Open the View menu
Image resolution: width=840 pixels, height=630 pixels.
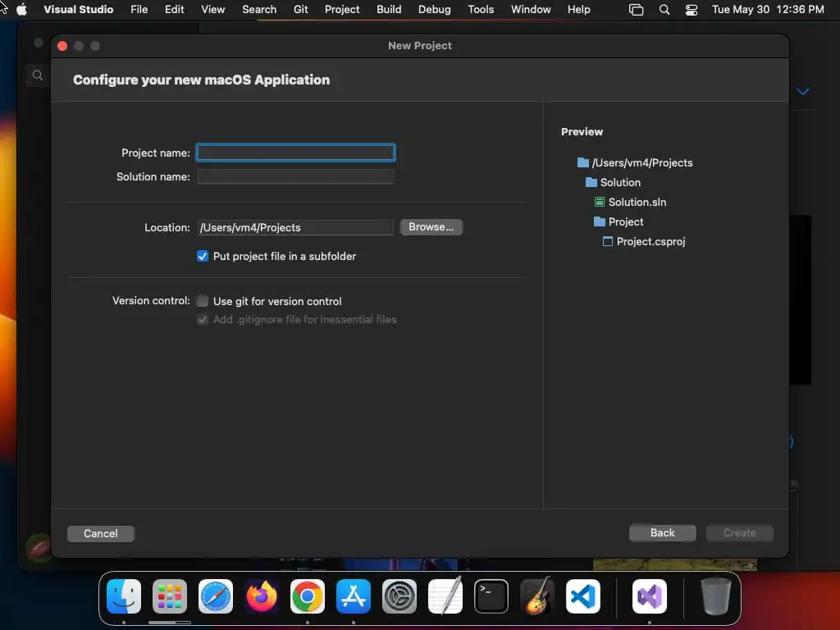(x=212, y=10)
